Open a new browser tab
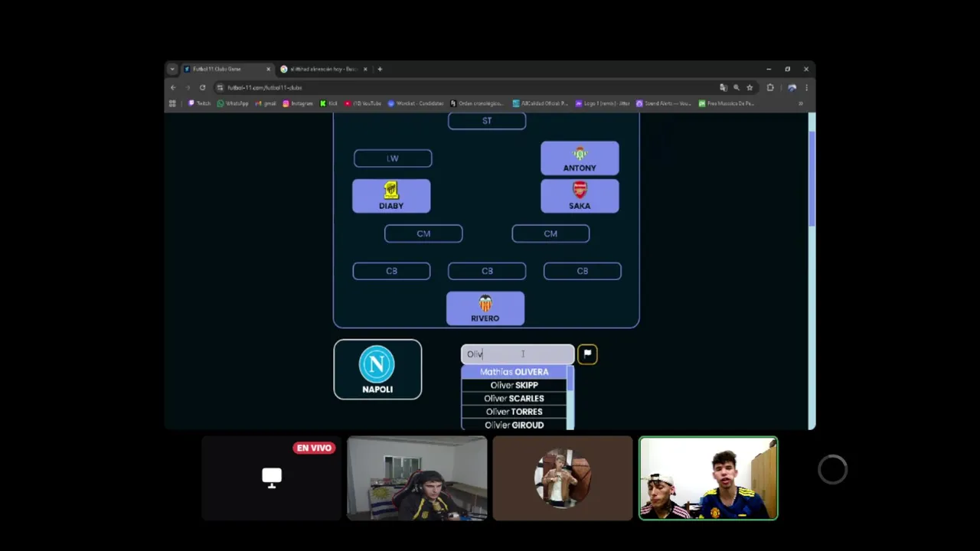This screenshot has width=980, height=551. pyautogui.click(x=380, y=69)
